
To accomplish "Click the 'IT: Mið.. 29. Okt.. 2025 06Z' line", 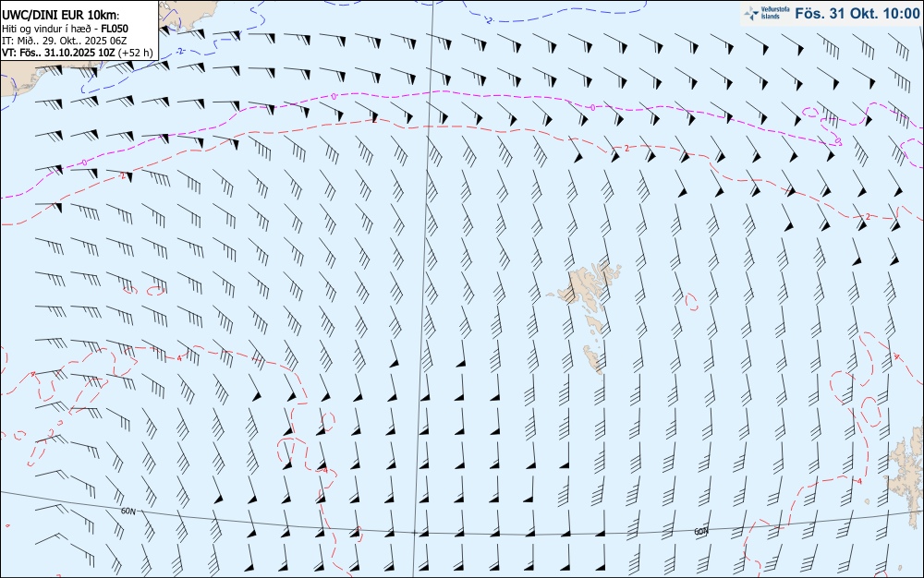I will 65,40.
